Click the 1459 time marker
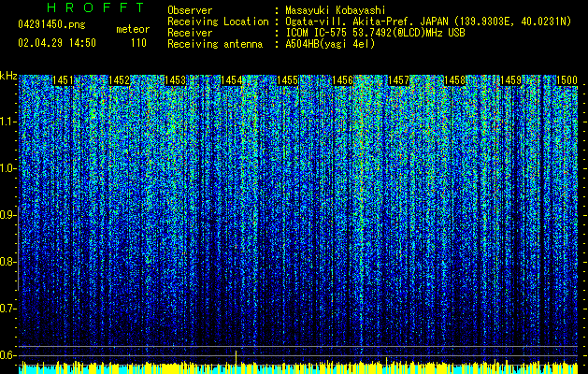588x374 pixels. coord(510,80)
